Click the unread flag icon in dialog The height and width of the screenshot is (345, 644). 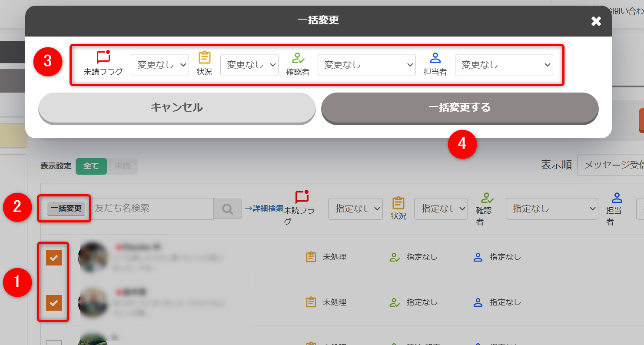tap(103, 57)
